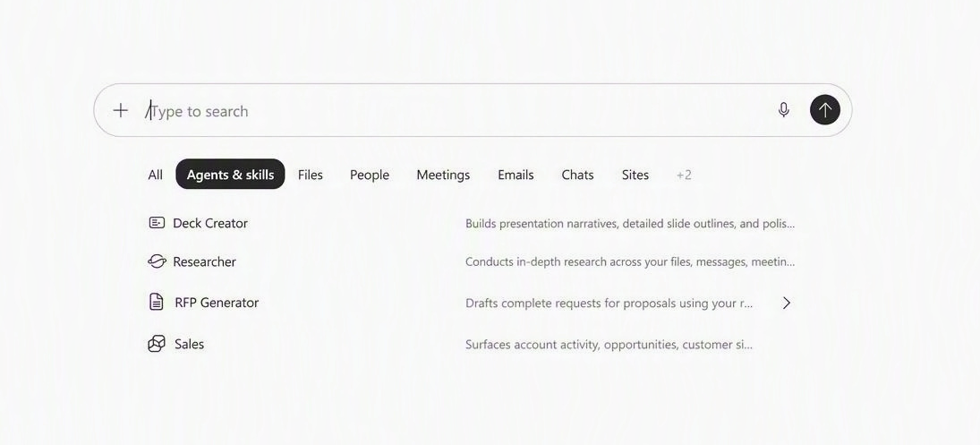Image resolution: width=980 pixels, height=445 pixels.
Task: Select the Agents & skills tab
Action: click(x=230, y=175)
